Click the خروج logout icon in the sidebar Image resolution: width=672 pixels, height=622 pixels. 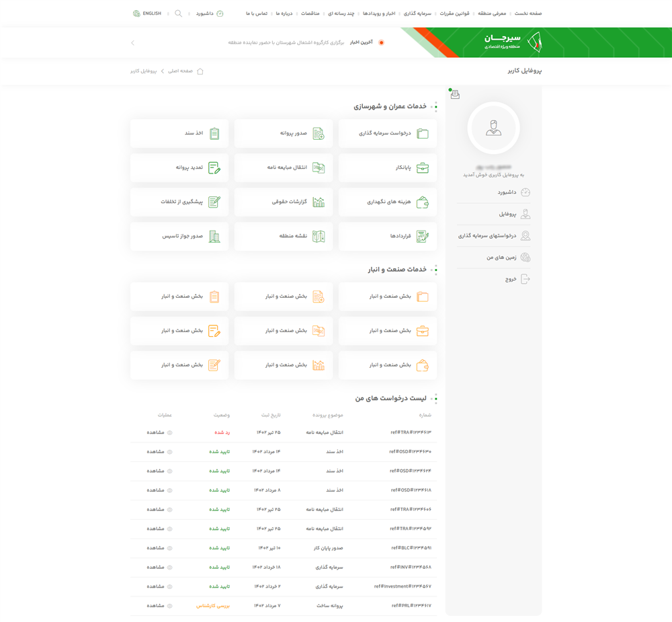pos(526,279)
